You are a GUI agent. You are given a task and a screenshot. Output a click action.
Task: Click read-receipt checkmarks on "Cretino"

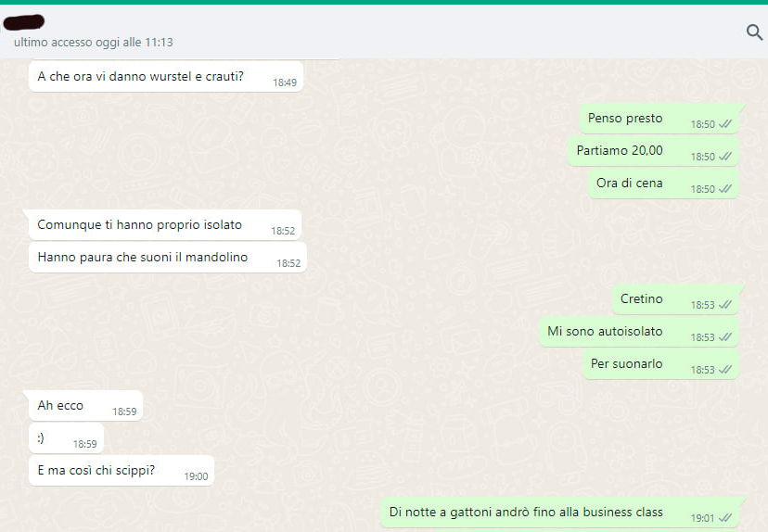click(725, 305)
